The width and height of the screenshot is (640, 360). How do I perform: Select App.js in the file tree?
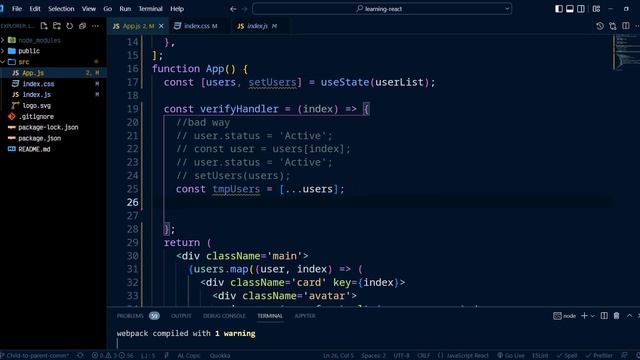pyautogui.click(x=53, y=73)
